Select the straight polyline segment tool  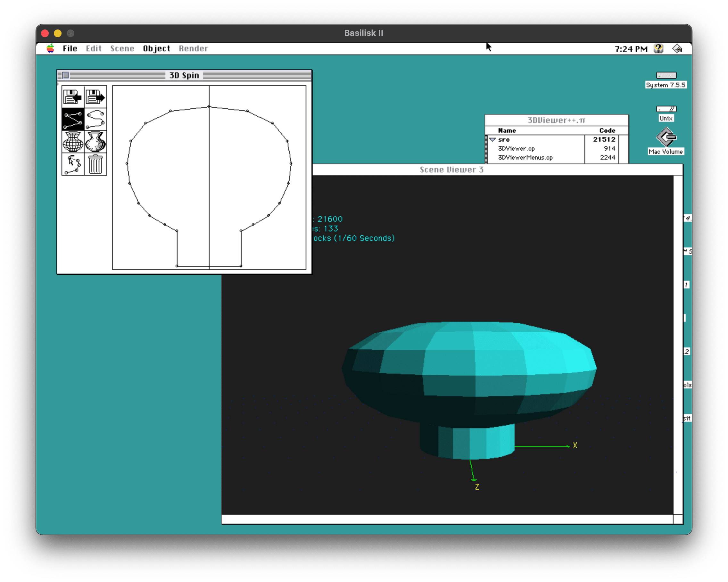(73, 120)
